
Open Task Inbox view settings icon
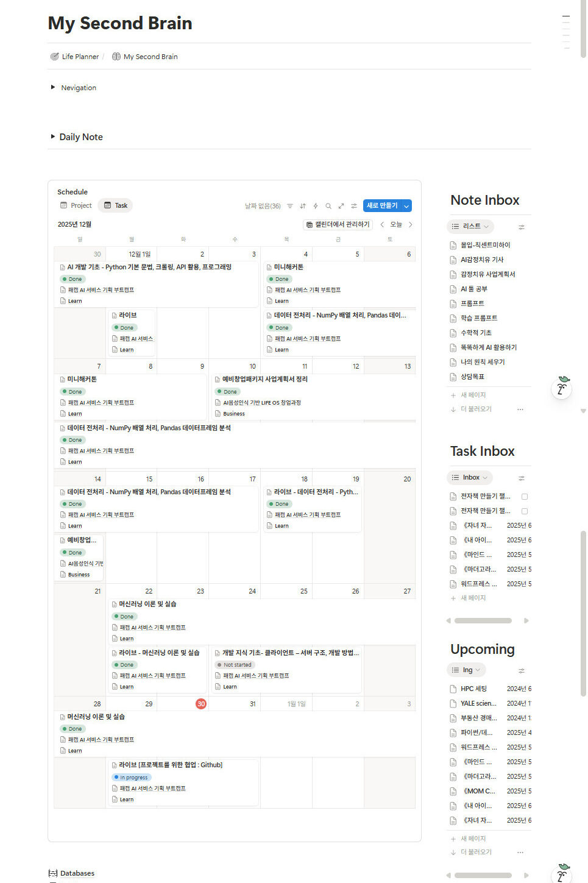tap(521, 478)
